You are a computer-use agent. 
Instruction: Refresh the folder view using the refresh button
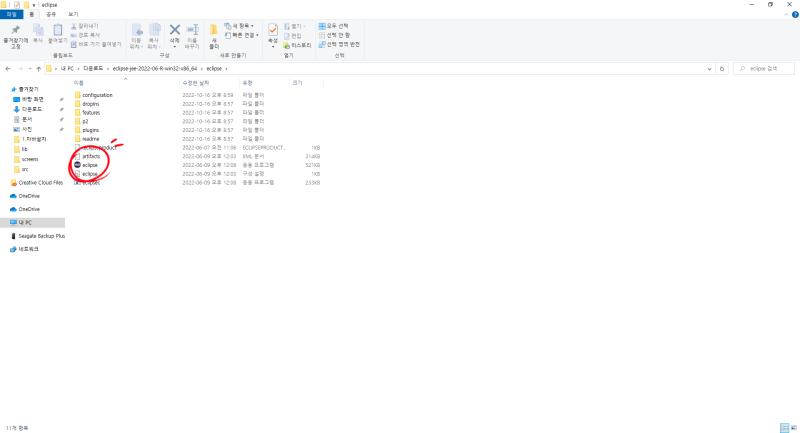[x=721, y=68]
